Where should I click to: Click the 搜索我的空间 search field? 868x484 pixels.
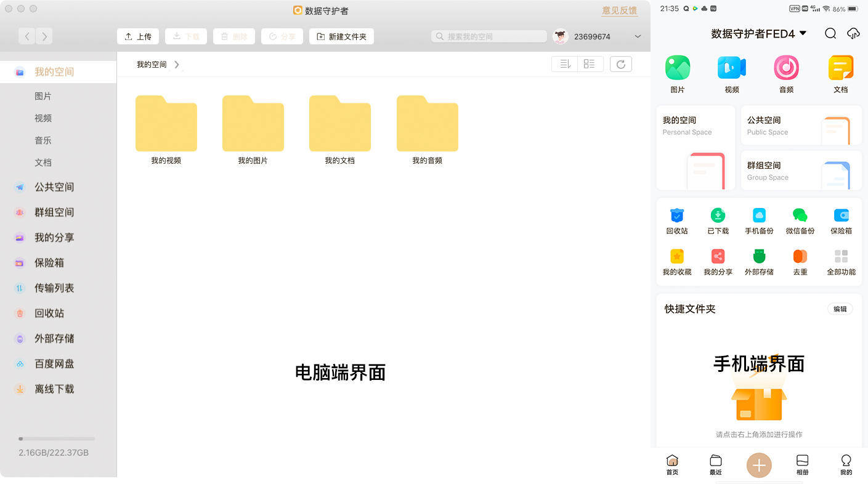(489, 36)
